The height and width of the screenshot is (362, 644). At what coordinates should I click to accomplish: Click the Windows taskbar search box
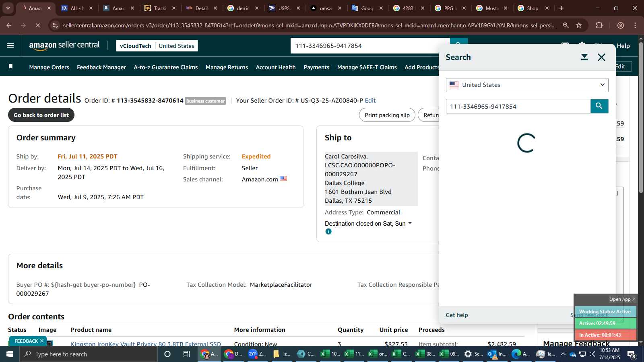coord(89,354)
